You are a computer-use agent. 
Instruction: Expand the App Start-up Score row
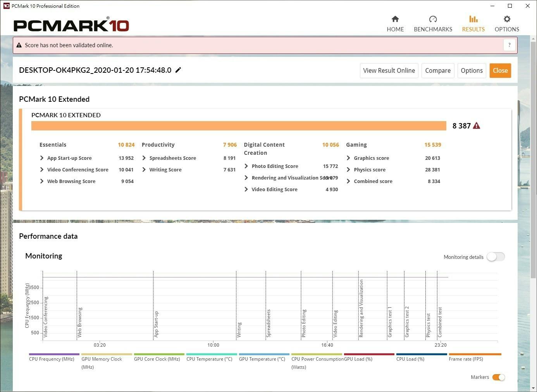pyautogui.click(x=42, y=158)
